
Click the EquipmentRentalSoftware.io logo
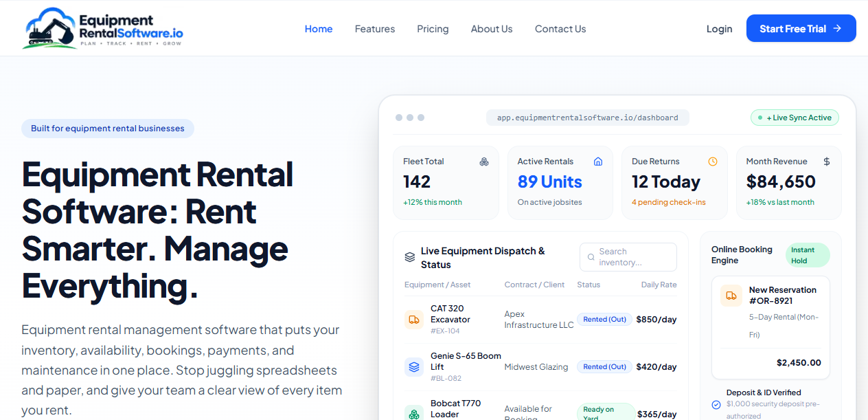(x=103, y=28)
